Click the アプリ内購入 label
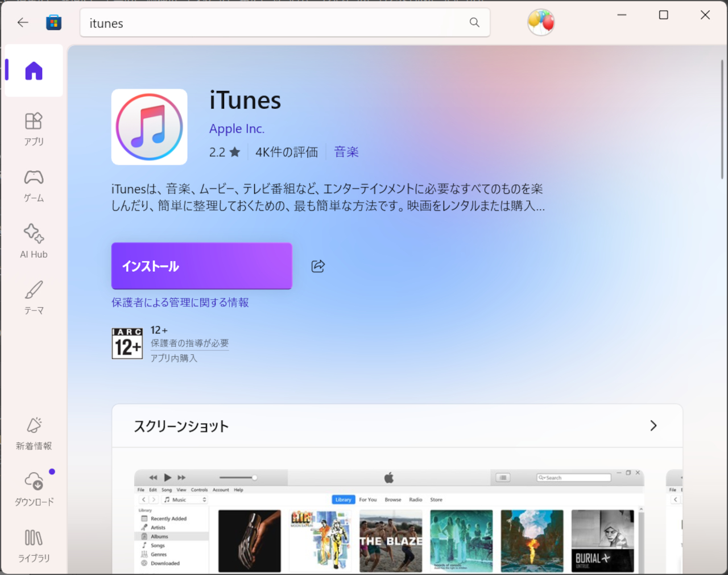 [173, 358]
